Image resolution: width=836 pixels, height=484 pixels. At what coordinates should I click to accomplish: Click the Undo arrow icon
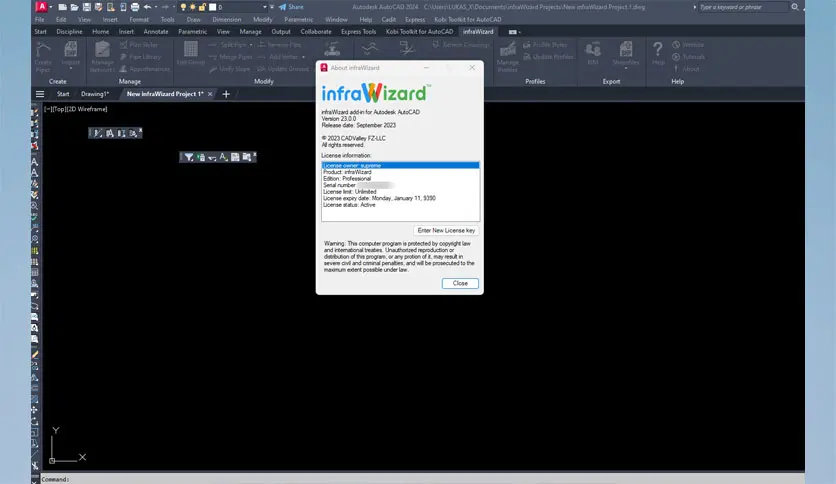pyautogui.click(x=147, y=7)
